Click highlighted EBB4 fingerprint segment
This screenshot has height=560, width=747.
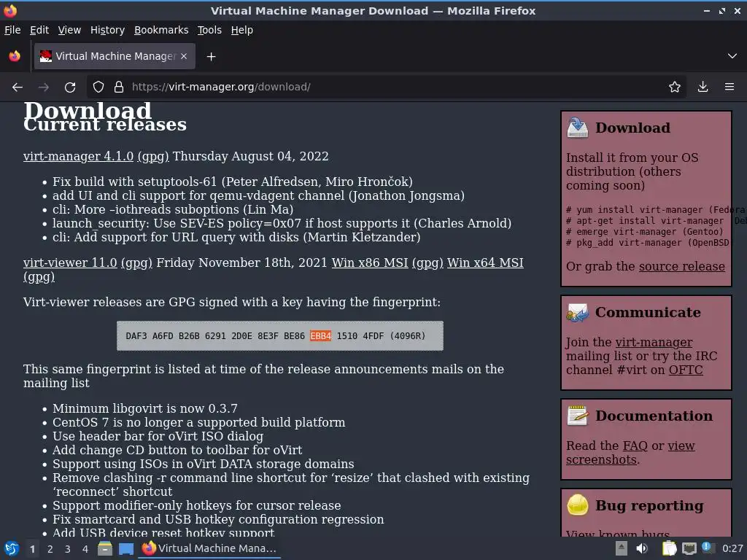[321, 336]
